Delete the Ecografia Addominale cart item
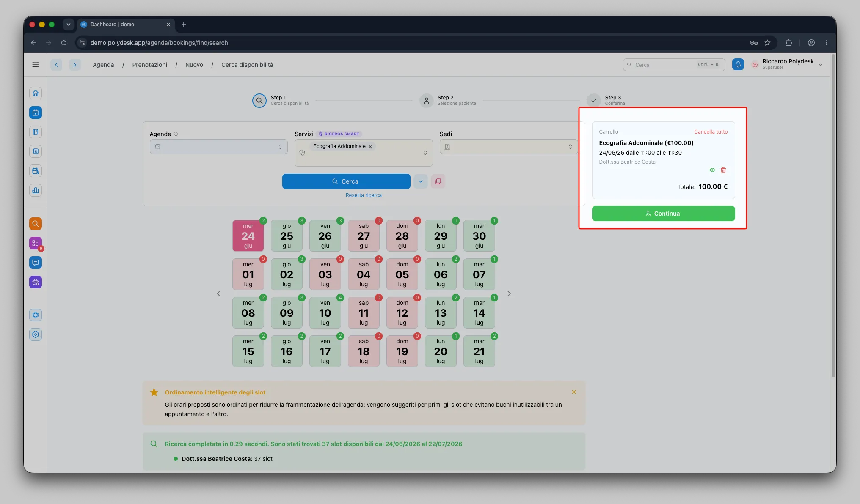Image resolution: width=860 pixels, height=504 pixels. coord(723,170)
